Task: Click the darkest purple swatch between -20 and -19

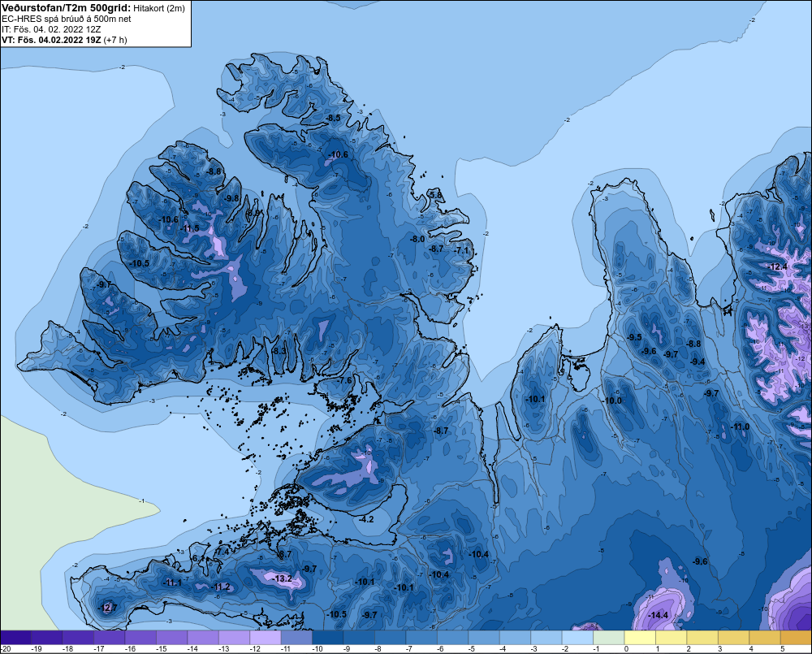Action: click(x=15, y=637)
